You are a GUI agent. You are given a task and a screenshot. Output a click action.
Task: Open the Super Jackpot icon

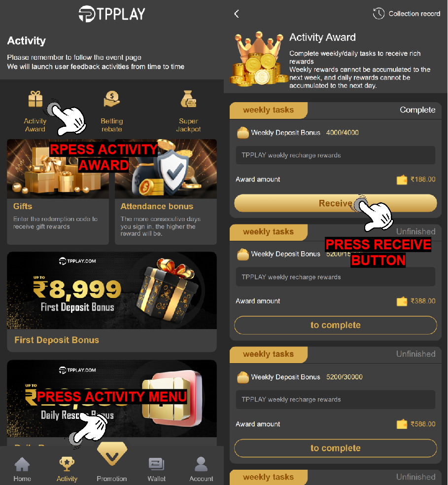coord(188,99)
